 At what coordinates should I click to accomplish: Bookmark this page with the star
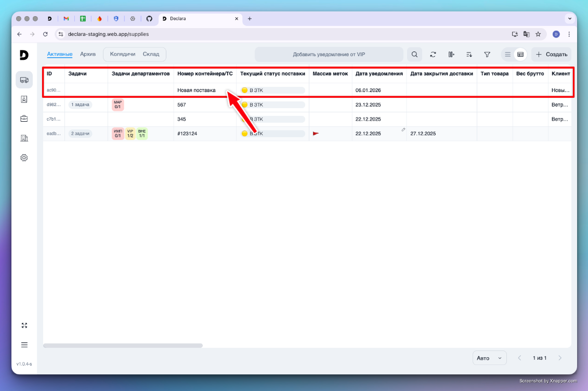(x=538, y=34)
